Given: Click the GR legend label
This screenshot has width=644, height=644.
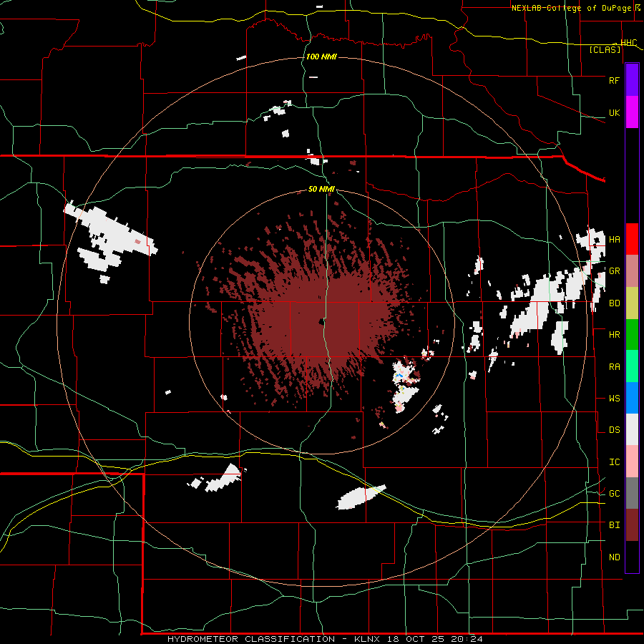Looking at the screenshot, I should tap(614, 271).
